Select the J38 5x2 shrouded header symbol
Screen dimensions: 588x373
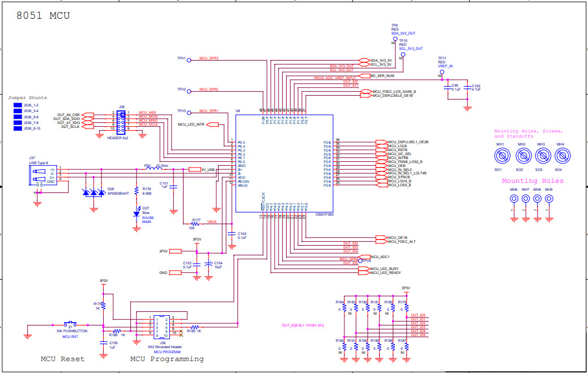click(x=161, y=327)
